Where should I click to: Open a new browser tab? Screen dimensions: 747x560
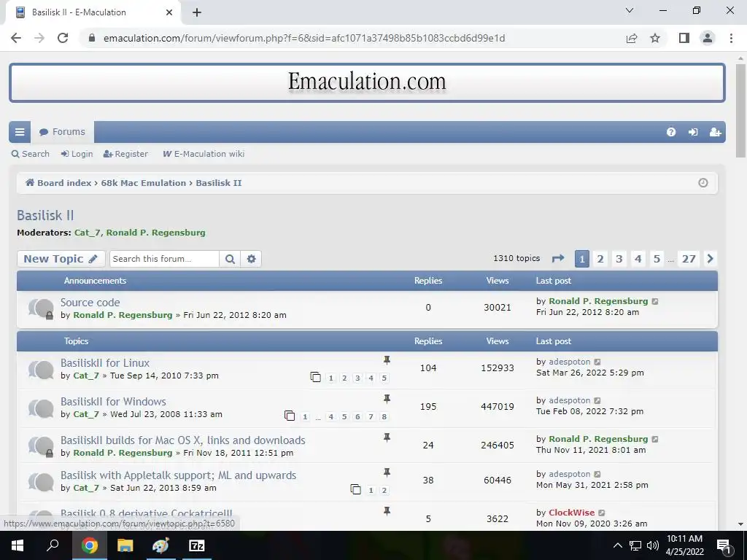pyautogui.click(x=197, y=12)
